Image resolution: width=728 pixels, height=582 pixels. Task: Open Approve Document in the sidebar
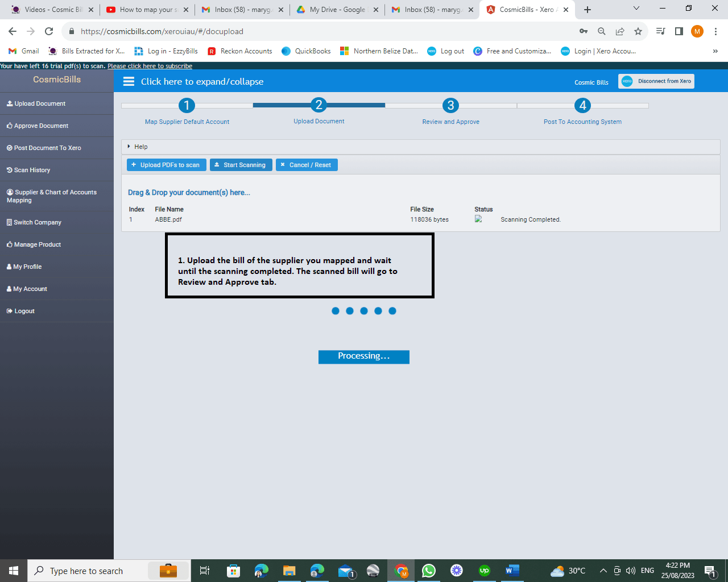click(x=57, y=126)
